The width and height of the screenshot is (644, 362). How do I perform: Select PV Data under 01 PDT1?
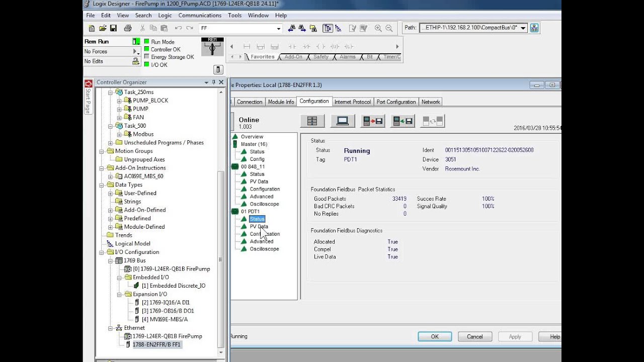(259, 226)
